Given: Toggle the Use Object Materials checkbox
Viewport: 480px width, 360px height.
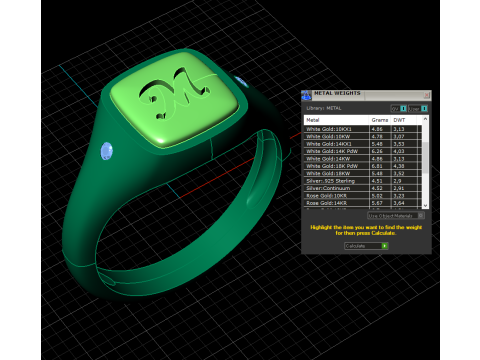Looking at the screenshot, I should pyautogui.click(x=421, y=216).
